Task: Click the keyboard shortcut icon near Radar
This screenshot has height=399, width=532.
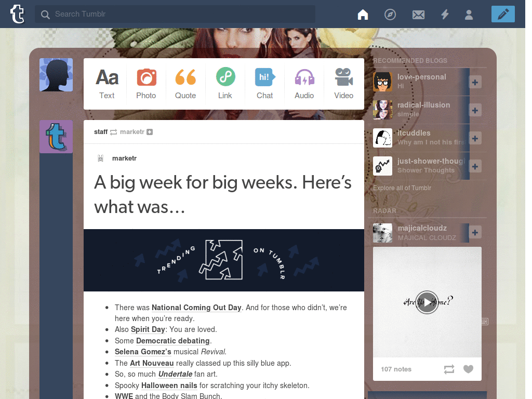Action: click(485, 321)
